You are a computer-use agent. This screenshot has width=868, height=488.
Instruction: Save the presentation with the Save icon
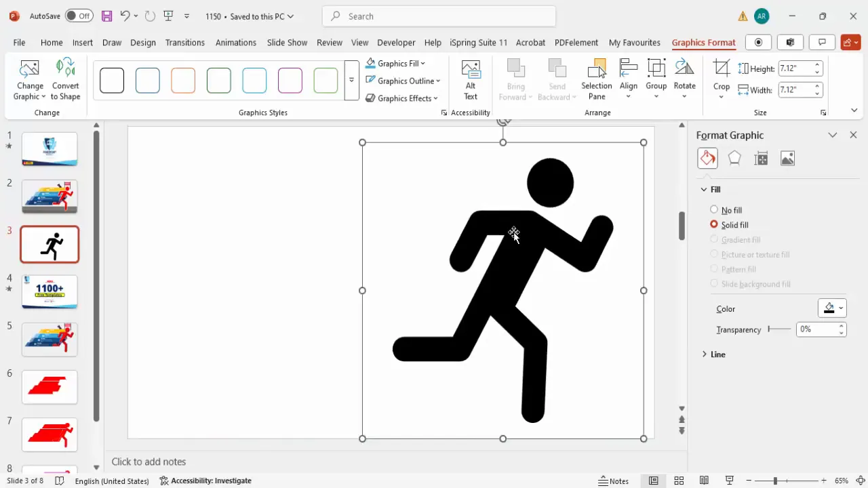click(106, 16)
